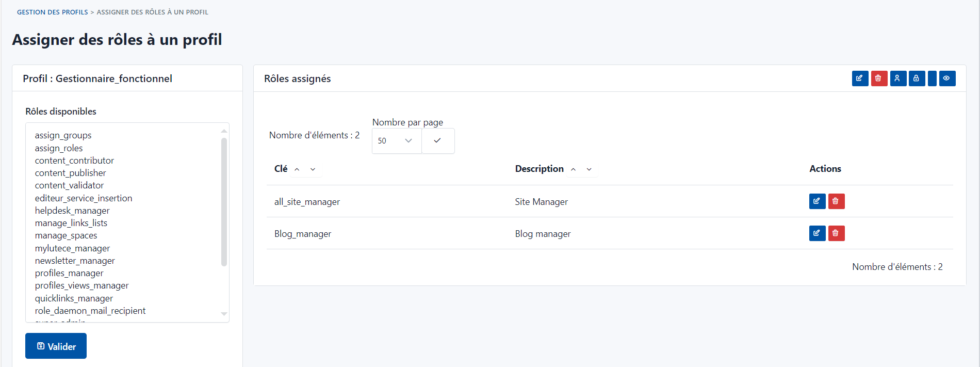Click the Valider button
Viewport: 980px width, 367px height.
[x=56, y=346]
